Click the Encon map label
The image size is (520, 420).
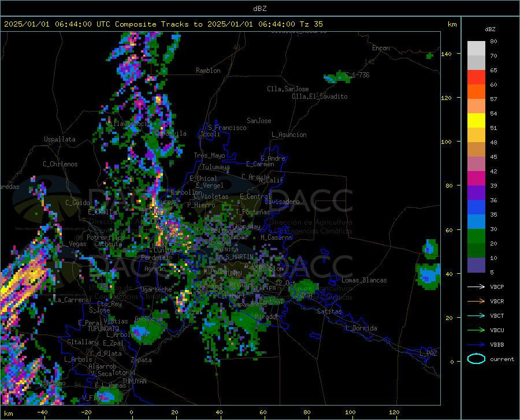[x=381, y=48]
